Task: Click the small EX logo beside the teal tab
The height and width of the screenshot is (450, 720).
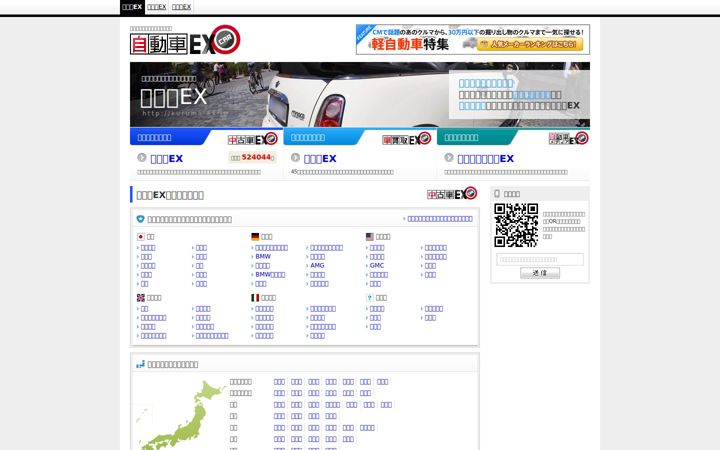Action: coord(568,139)
